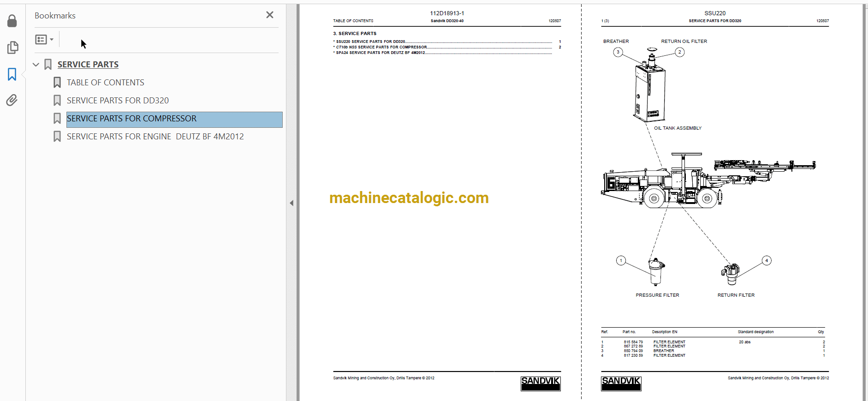Screen dimensions: 868x401
Task: Open SERVICE PARTS FOR DD320 bookmark
Action: (118, 101)
